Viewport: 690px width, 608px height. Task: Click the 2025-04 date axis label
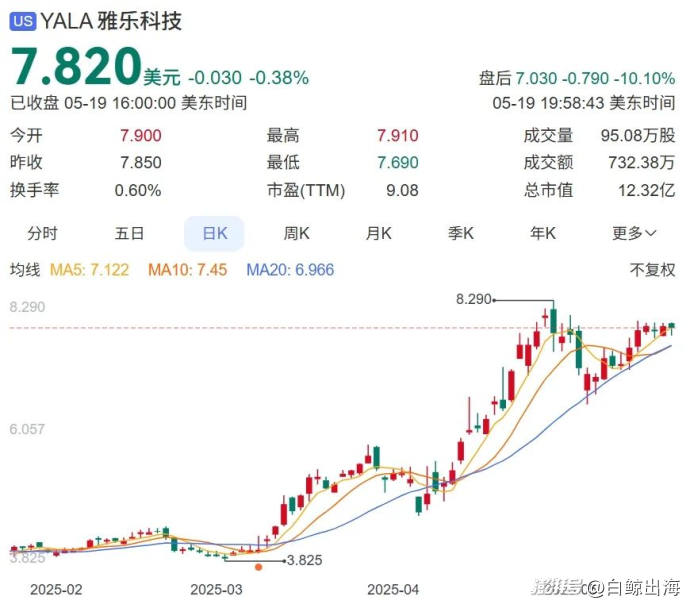(393, 590)
